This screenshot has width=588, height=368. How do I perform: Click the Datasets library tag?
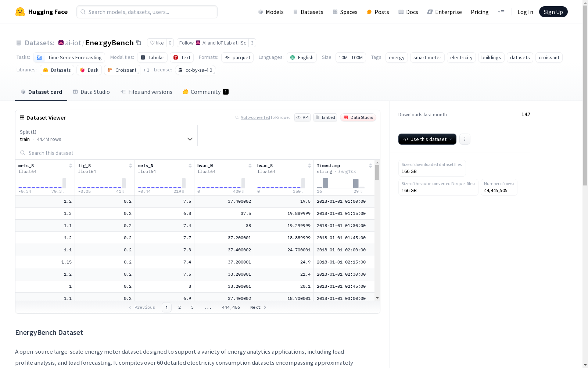click(x=57, y=70)
